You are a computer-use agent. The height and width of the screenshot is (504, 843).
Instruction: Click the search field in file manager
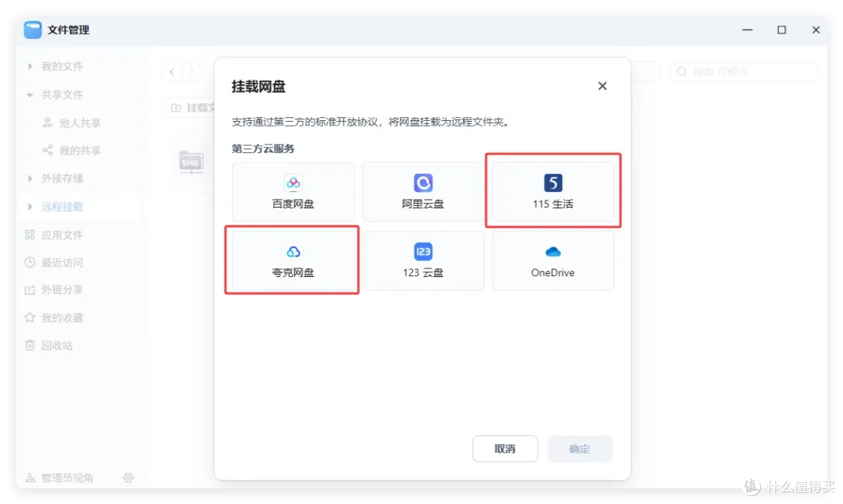(x=743, y=72)
